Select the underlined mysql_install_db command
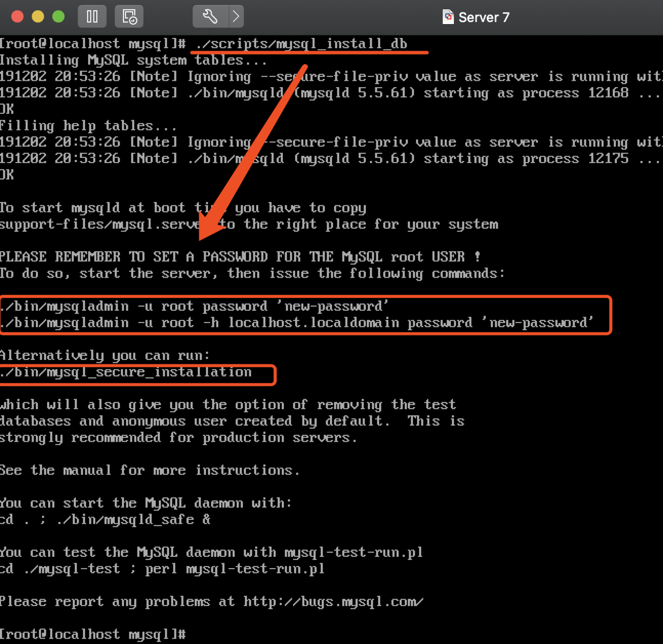The width and height of the screenshot is (663, 644). coord(299,43)
